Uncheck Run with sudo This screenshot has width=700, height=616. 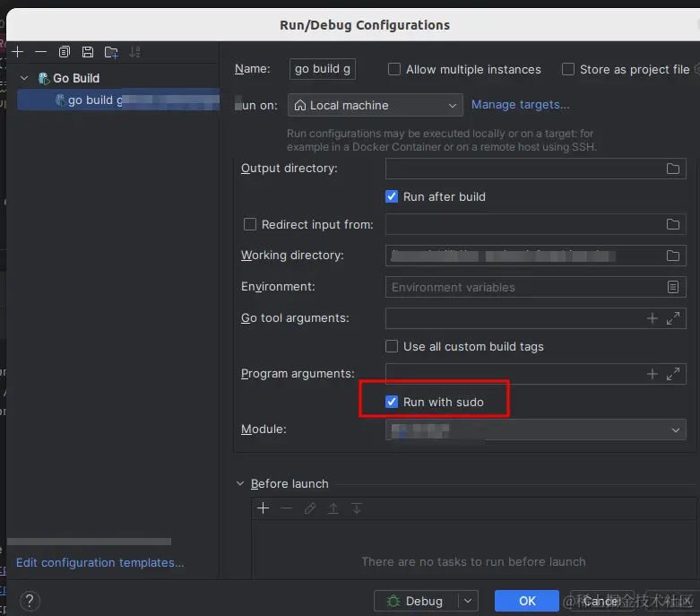pos(392,402)
